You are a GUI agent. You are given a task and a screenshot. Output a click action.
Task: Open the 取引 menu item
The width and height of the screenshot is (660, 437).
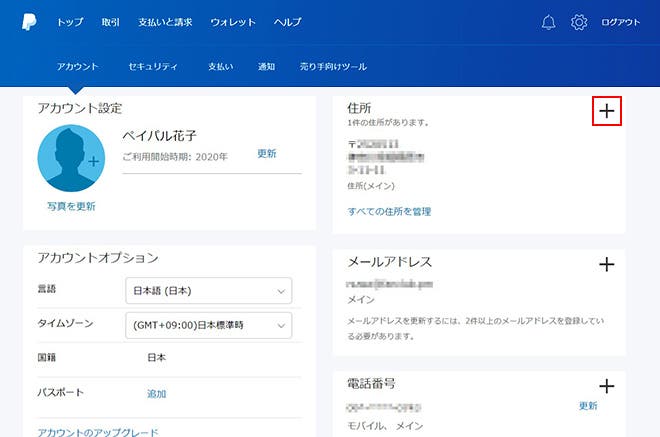(x=111, y=22)
